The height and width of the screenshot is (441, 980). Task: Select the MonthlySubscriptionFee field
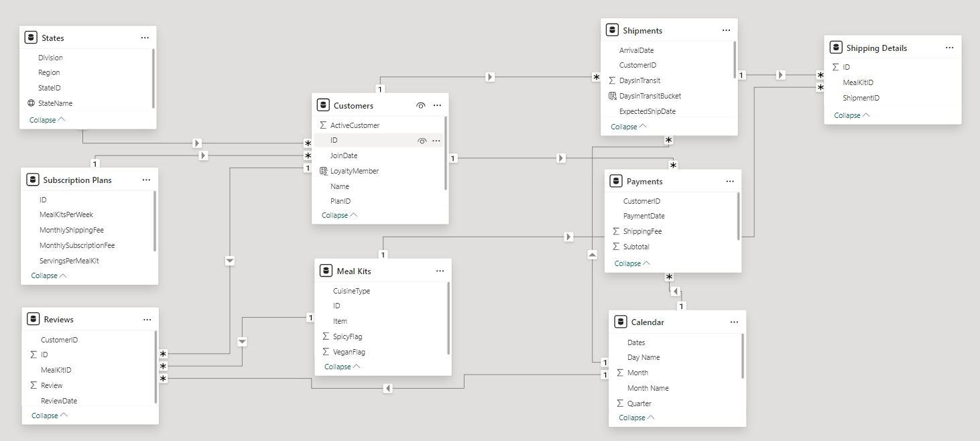[76, 245]
